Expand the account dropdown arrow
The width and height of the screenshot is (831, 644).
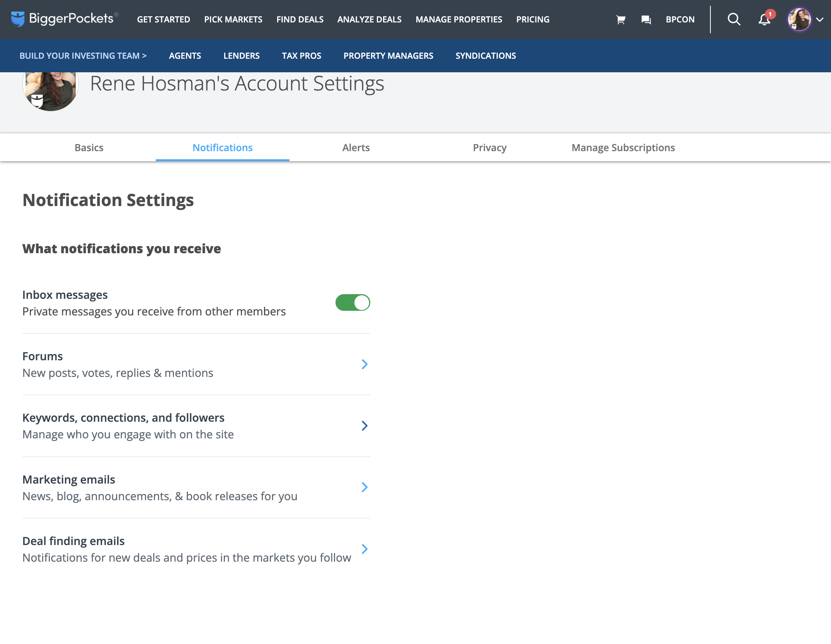pyautogui.click(x=819, y=20)
